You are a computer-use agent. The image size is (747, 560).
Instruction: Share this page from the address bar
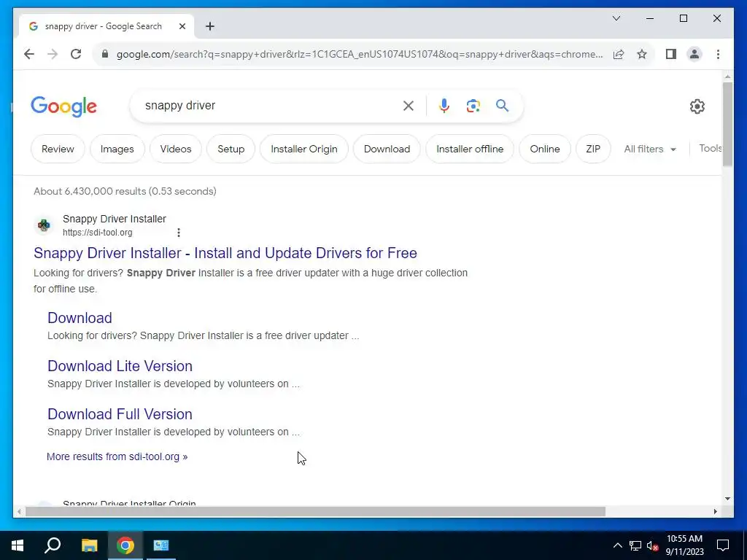coord(619,54)
